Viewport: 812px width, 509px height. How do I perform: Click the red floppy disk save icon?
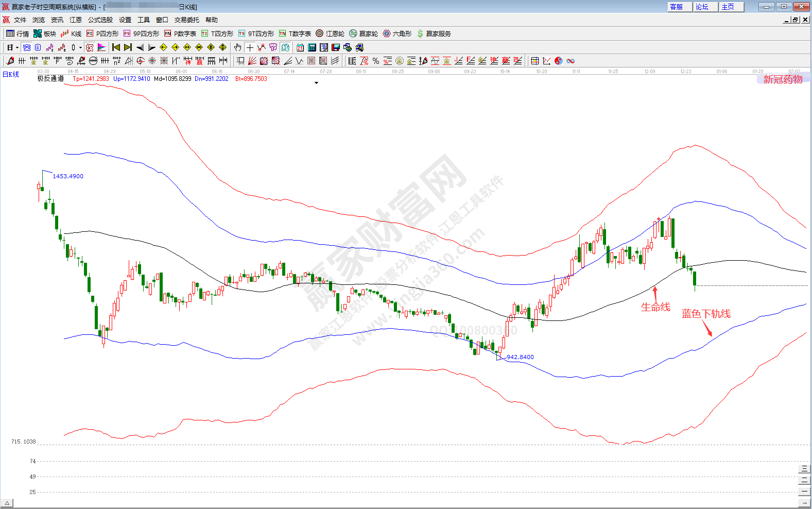point(336,47)
